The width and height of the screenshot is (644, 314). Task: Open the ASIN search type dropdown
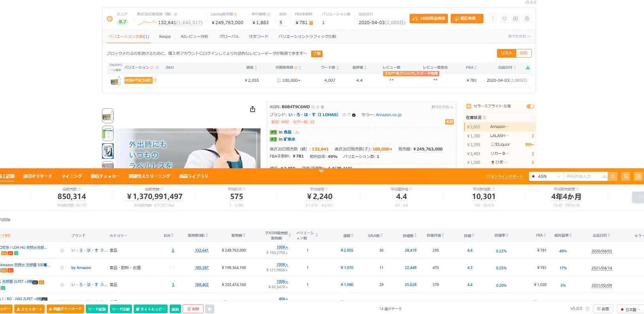point(546,177)
